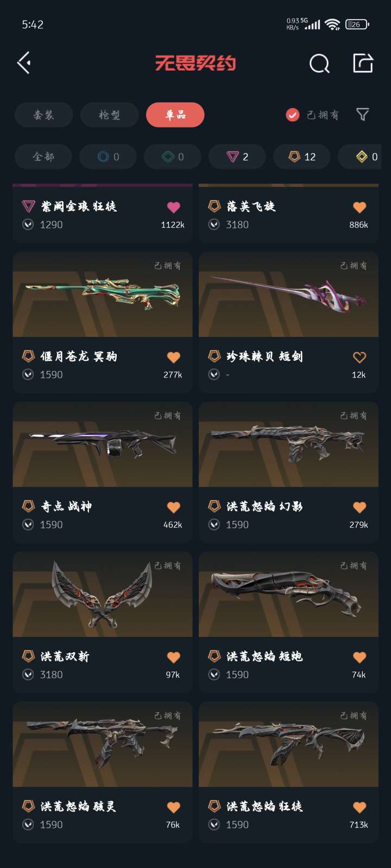This screenshot has width=391, height=868.
Task: Open the 偃月苍龙 冥驹 sniper thumbnail
Action: click(x=103, y=295)
